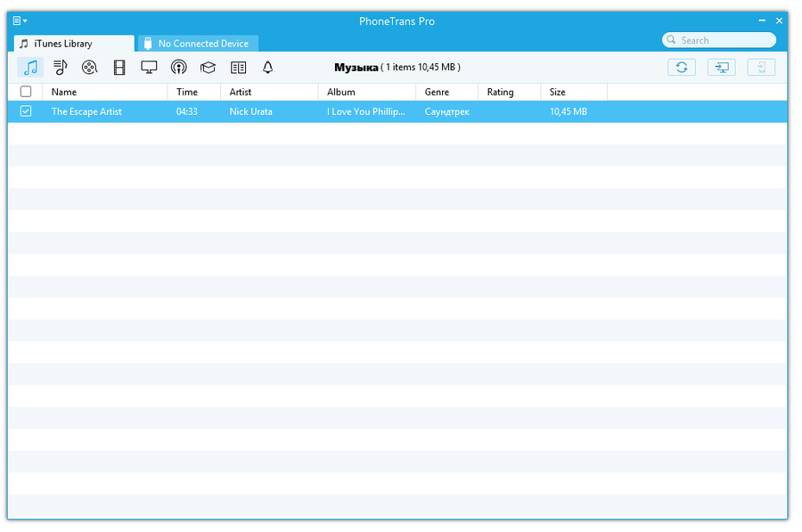Open the Books section

point(238,67)
